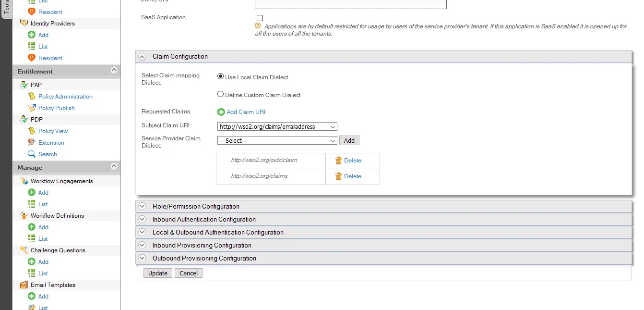Click list icon under Challenge Questions
Viewport: 644px width, 310px height.
(32, 273)
